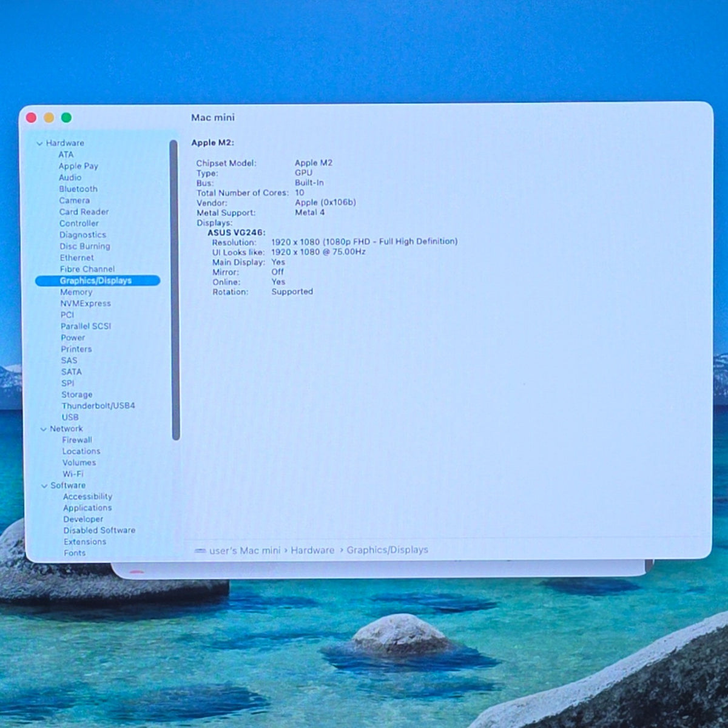
Task: Click Hardware in the path bar
Action: tap(312, 550)
